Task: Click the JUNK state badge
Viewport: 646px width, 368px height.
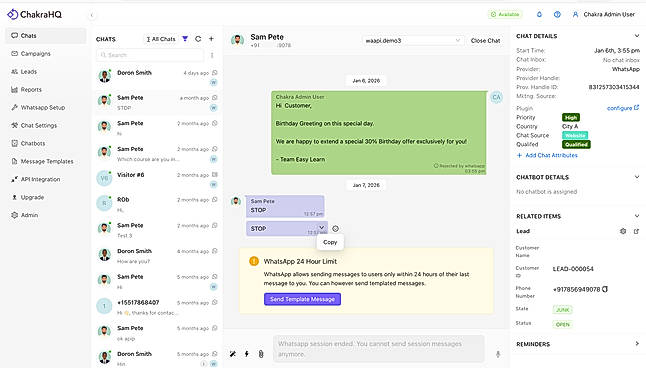Action: click(x=563, y=310)
